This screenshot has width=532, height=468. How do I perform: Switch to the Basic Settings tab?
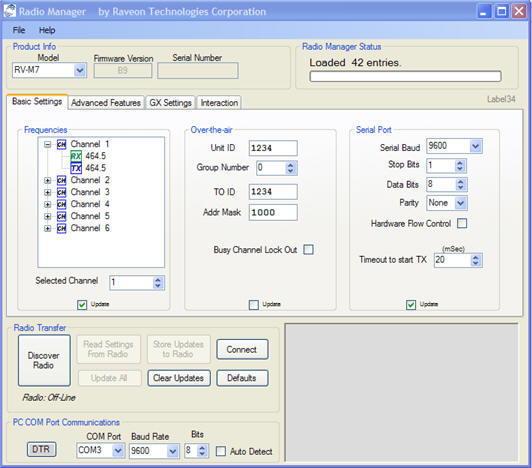(37, 101)
